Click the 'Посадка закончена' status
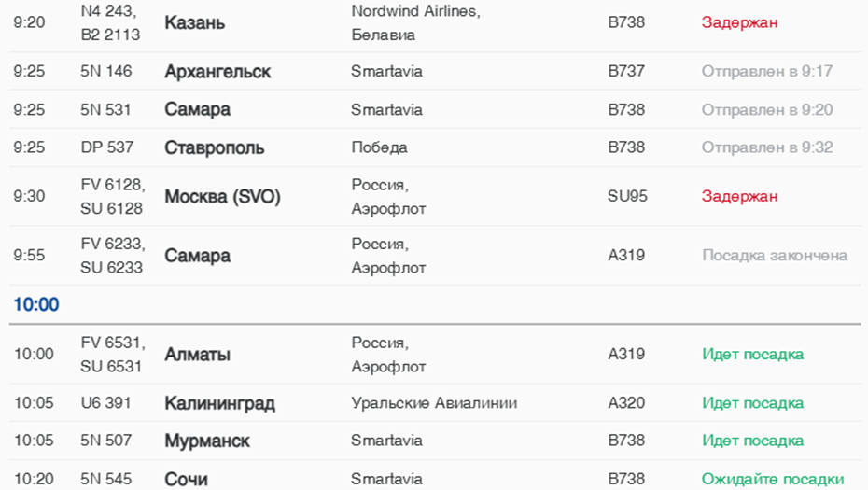This screenshot has height=490, width=868. tap(775, 255)
